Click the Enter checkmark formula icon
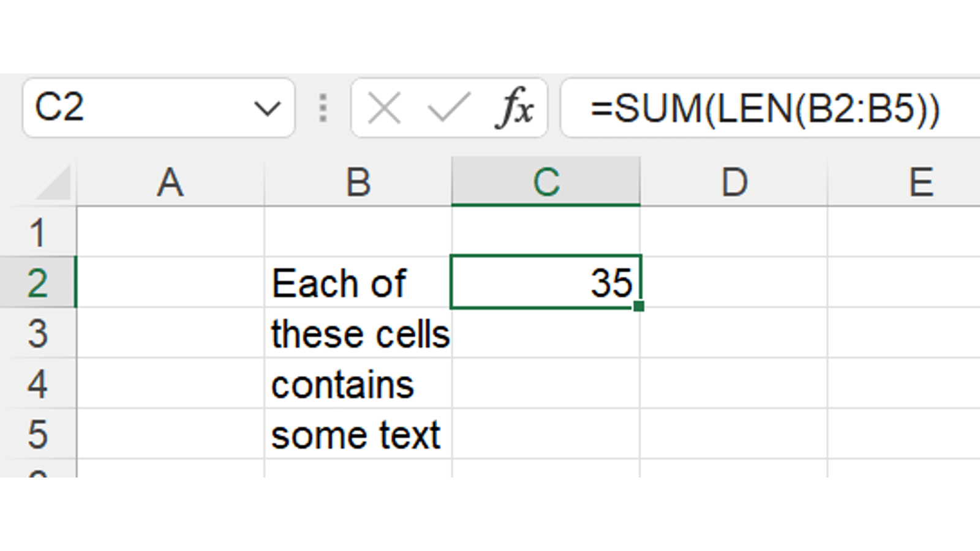This screenshot has width=980, height=551. (x=448, y=108)
